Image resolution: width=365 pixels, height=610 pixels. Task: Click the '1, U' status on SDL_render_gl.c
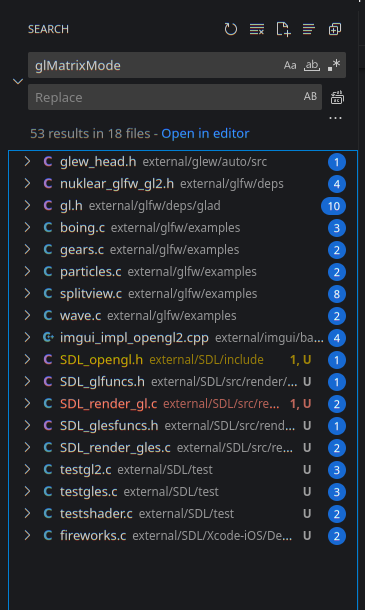300,403
